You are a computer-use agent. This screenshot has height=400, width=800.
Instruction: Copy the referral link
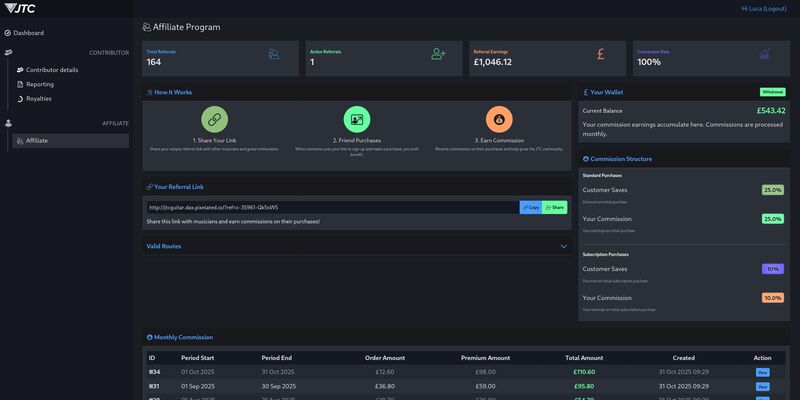point(530,207)
